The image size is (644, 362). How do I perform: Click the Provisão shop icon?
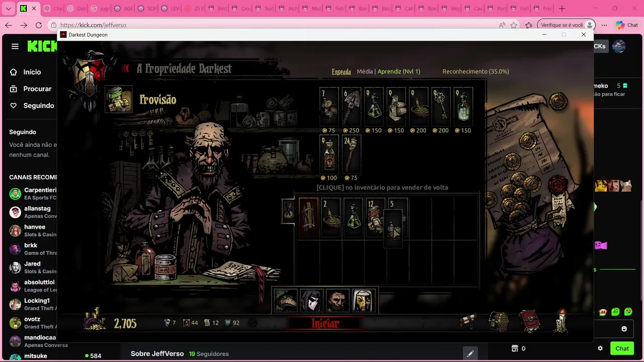coord(119,99)
